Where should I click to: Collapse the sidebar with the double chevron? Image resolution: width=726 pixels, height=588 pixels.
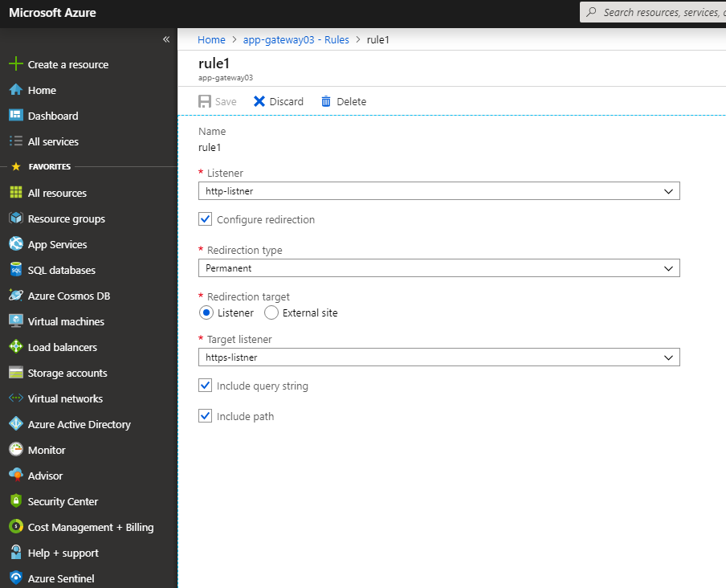click(166, 39)
